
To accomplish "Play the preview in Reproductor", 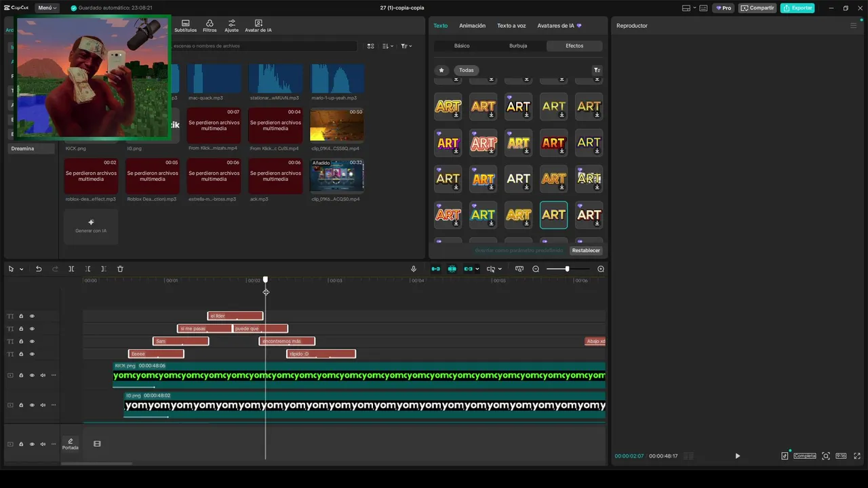I will tap(738, 456).
